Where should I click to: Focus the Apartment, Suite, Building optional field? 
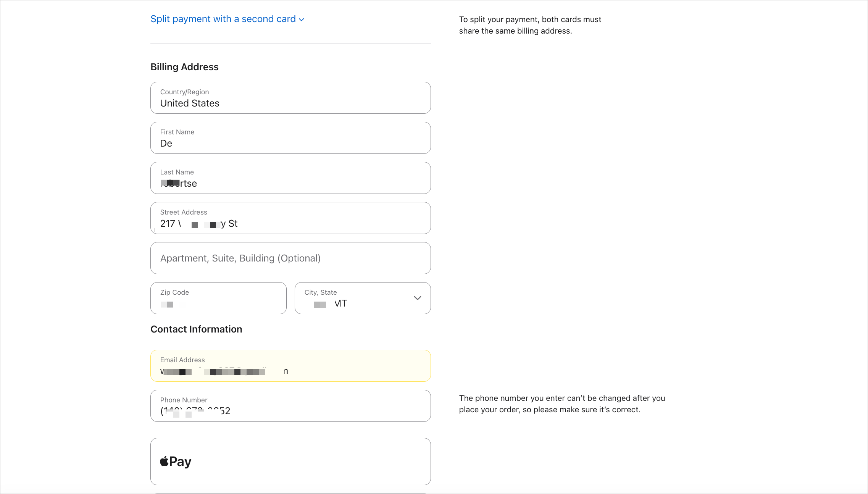[x=290, y=258]
